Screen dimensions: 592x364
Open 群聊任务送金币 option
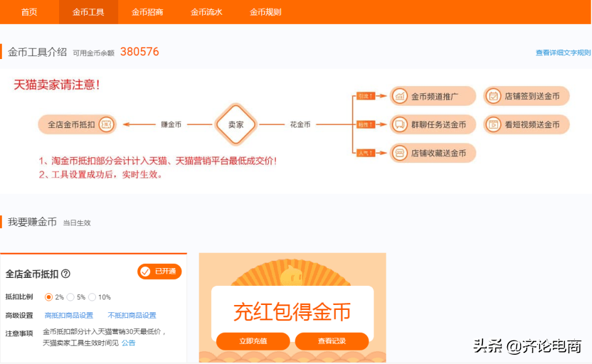click(x=433, y=124)
